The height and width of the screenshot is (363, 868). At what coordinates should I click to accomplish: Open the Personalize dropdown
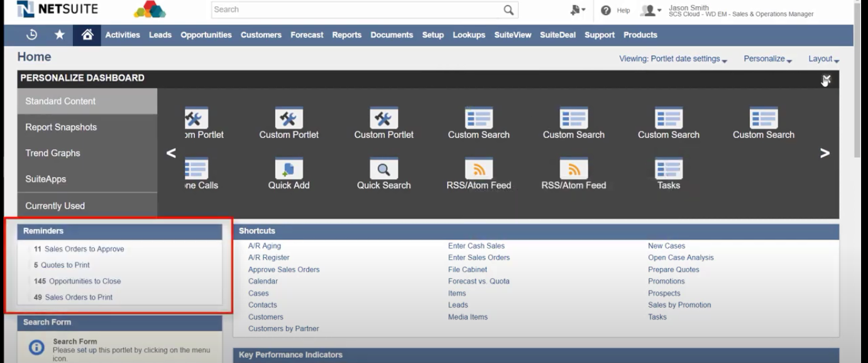click(x=768, y=59)
